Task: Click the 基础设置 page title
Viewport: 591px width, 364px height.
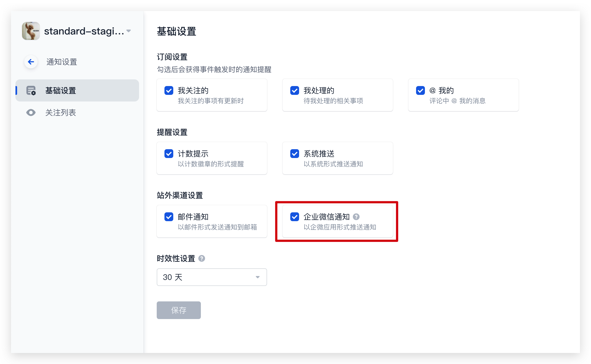Action: (177, 31)
